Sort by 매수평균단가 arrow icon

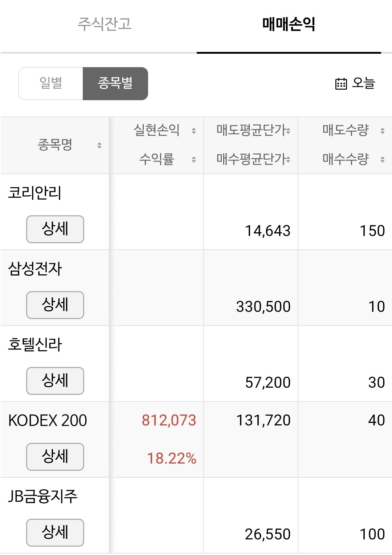point(288,159)
